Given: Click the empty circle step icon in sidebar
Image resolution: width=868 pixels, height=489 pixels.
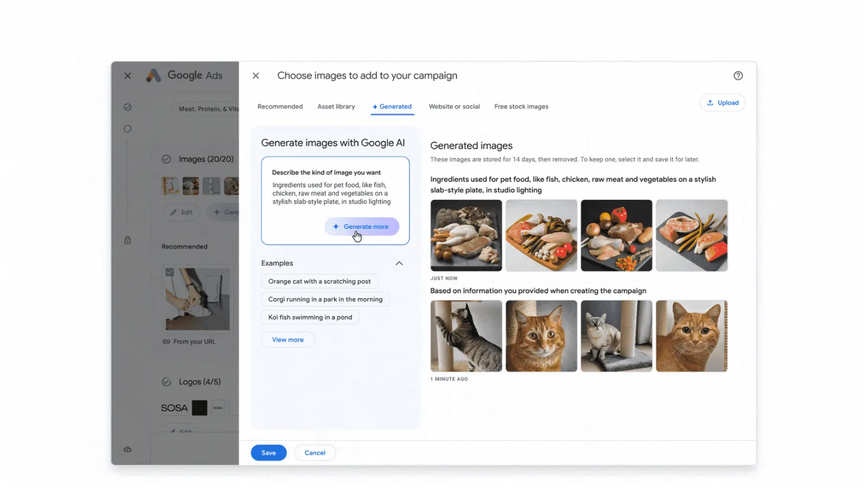Looking at the screenshot, I should pyautogui.click(x=127, y=129).
